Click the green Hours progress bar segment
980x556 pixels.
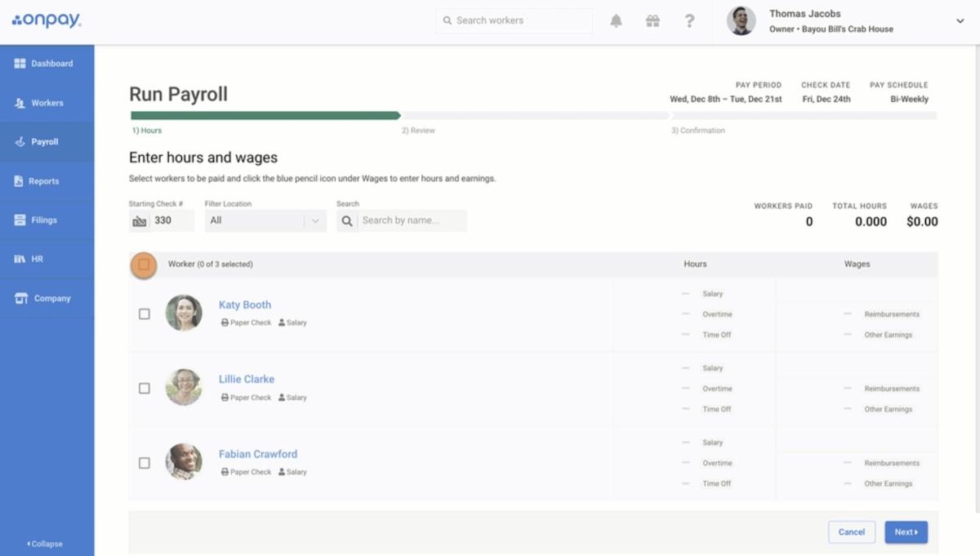coord(265,116)
